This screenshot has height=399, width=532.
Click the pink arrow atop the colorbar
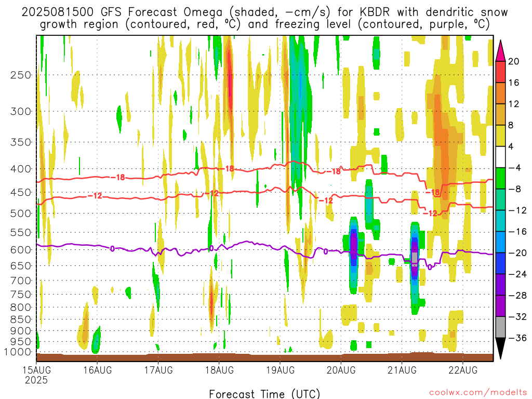tap(500, 52)
